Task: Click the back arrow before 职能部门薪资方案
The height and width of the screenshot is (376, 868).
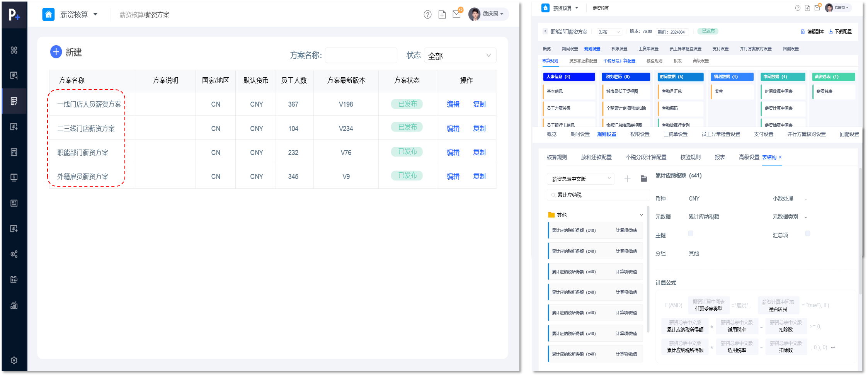Action: [545, 32]
